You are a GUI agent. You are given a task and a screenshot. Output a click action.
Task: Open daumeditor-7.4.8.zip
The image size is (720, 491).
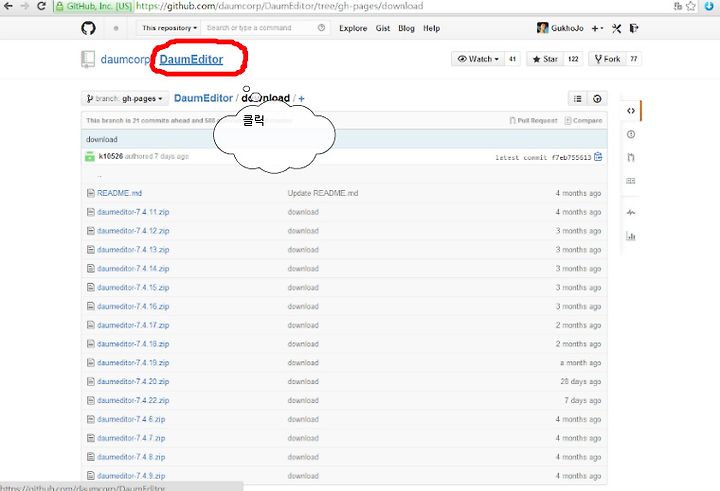[131, 457]
